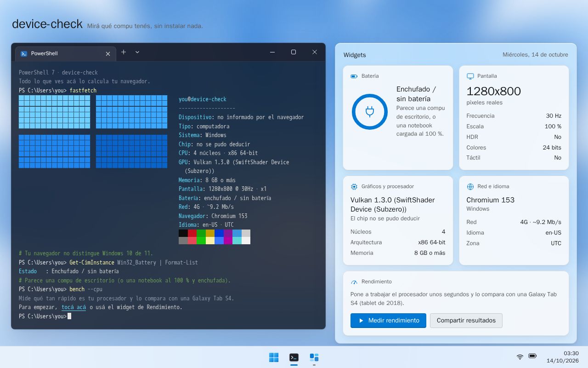Screen dimensions: 588x368
Task: Pick the black swatch in the terminal palette
Action: 183,233
